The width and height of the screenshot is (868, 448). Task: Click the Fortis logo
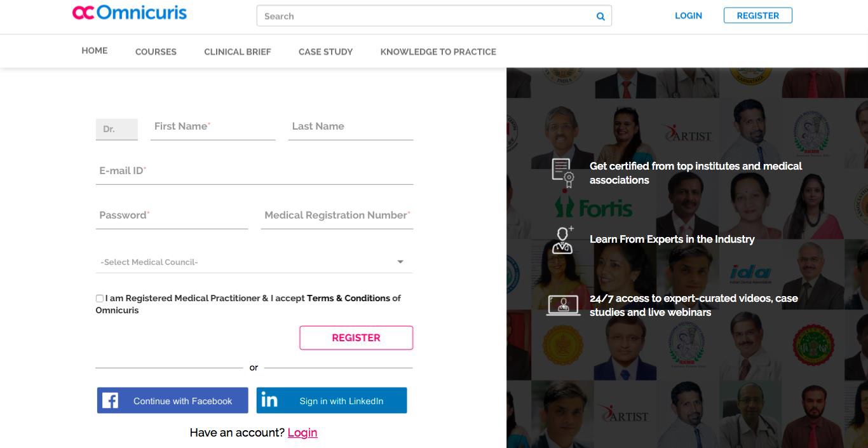click(593, 208)
